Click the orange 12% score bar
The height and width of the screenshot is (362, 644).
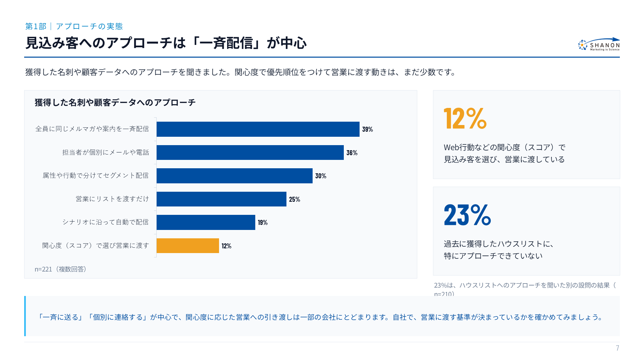click(x=188, y=246)
